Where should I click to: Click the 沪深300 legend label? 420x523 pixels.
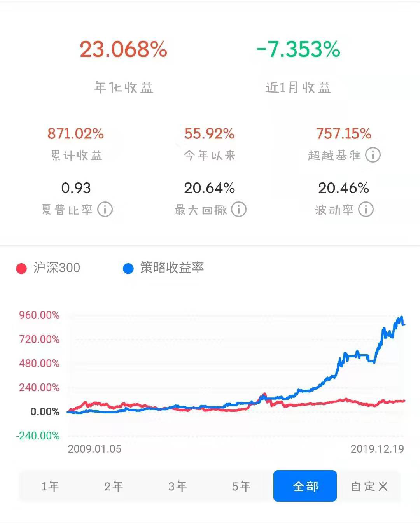click(57, 268)
